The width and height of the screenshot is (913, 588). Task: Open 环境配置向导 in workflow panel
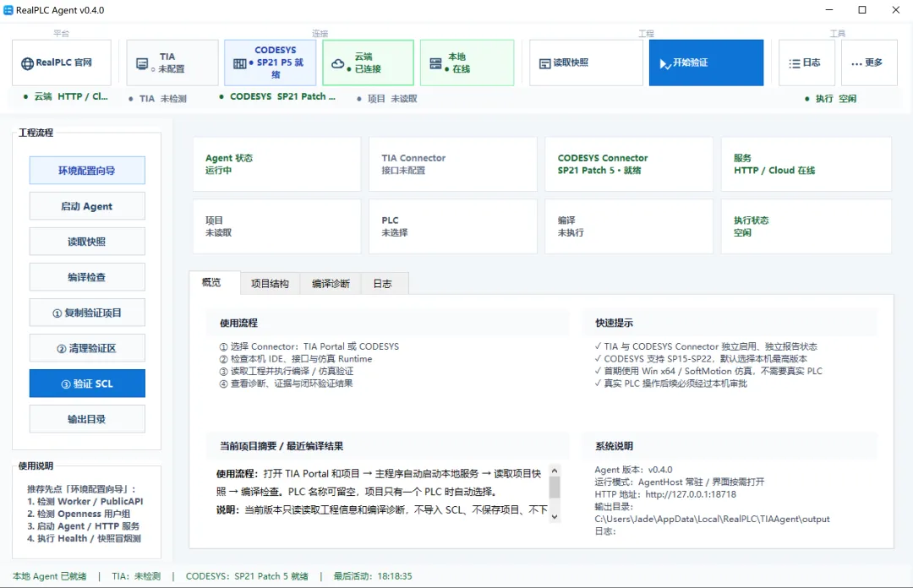[x=87, y=170]
